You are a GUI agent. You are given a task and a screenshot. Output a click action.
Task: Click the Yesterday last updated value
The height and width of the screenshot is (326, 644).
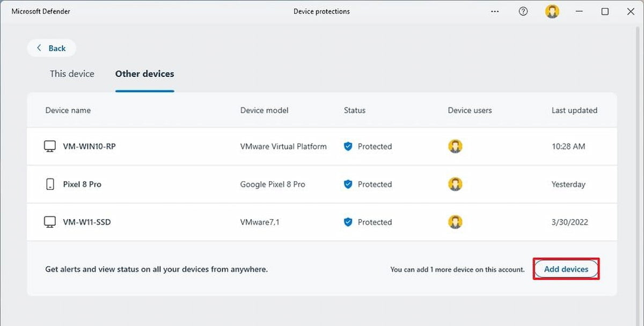pos(568,184)
